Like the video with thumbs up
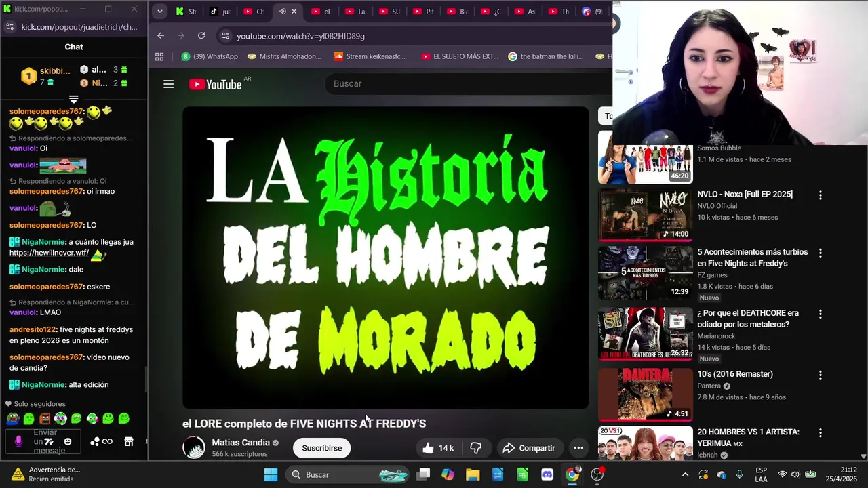868x488 pixels. (437, 448)
